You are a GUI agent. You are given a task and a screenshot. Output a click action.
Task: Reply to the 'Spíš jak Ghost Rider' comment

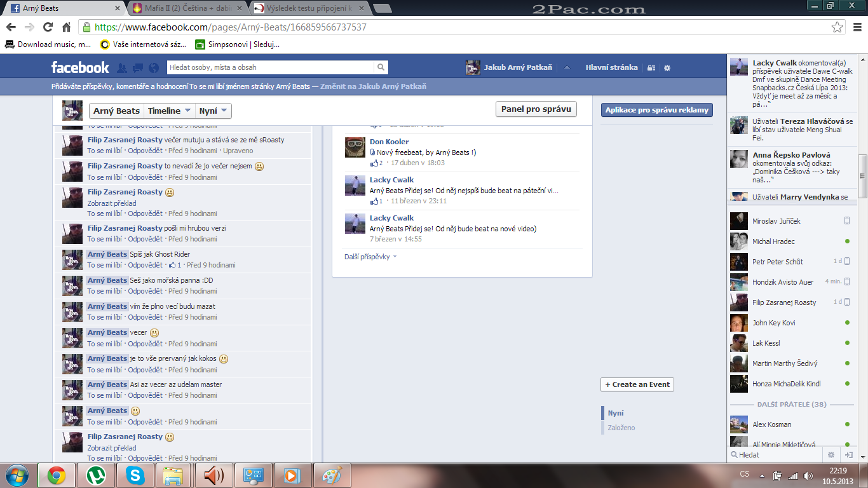click(x=146, y=265)
